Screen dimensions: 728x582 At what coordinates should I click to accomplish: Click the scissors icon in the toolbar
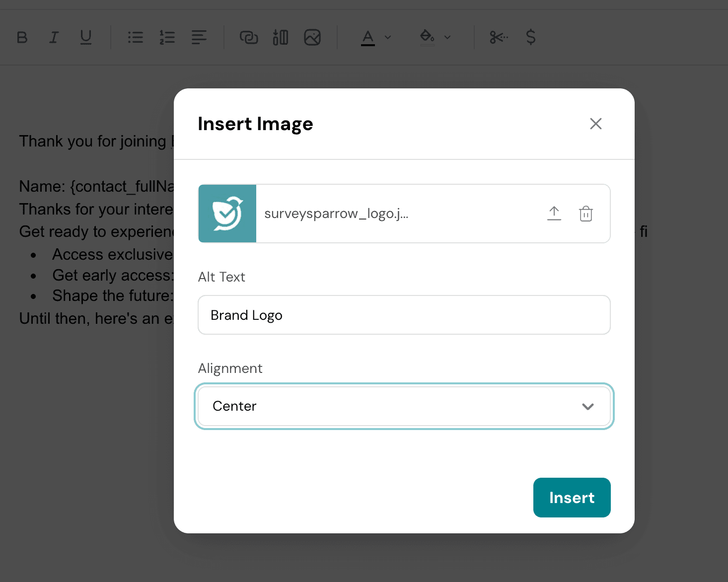(x=499, y=37)
